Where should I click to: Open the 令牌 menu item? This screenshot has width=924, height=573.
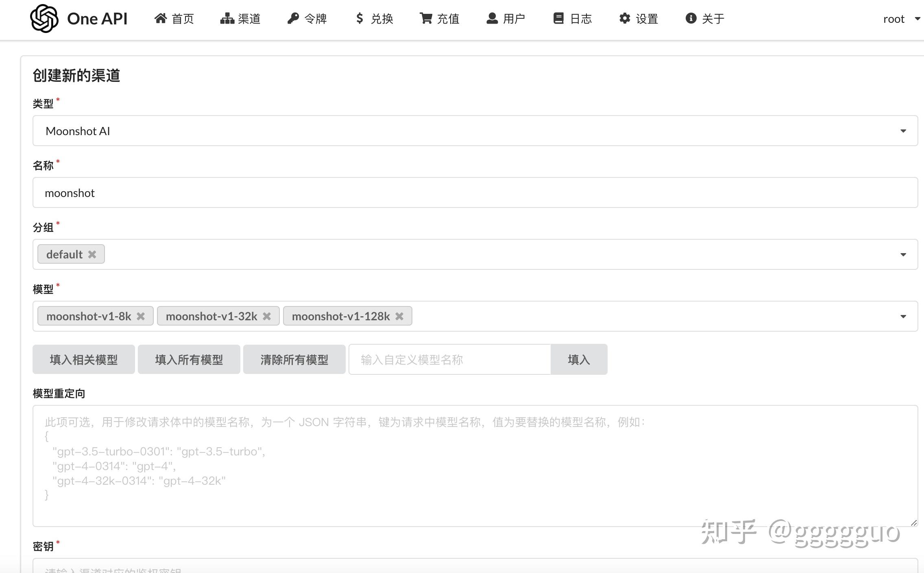click(307, 18)
